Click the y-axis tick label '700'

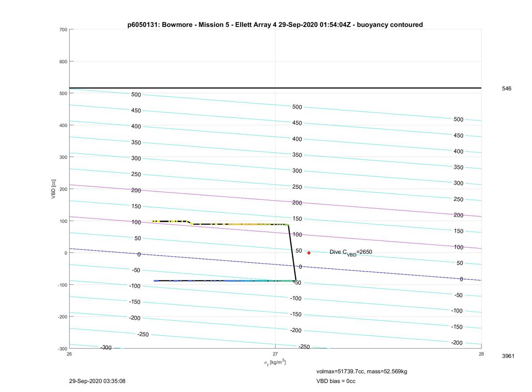coord(63,30)
